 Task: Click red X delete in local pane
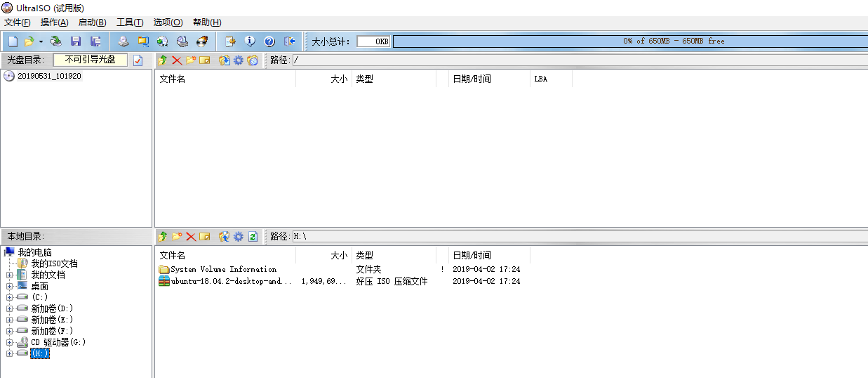[x=191, y=237]
